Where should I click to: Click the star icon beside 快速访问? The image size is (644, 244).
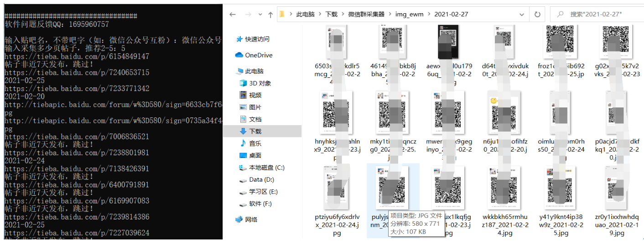click(239, 39)
